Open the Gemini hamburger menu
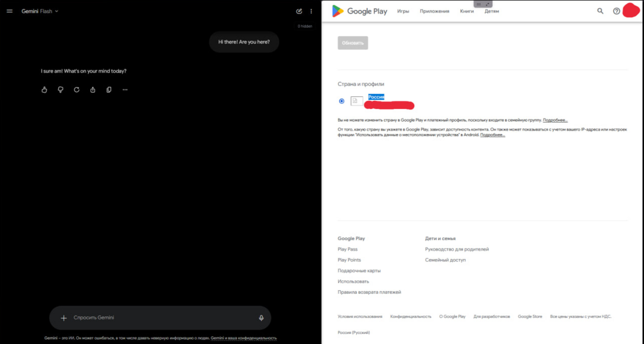 (9, 11)
